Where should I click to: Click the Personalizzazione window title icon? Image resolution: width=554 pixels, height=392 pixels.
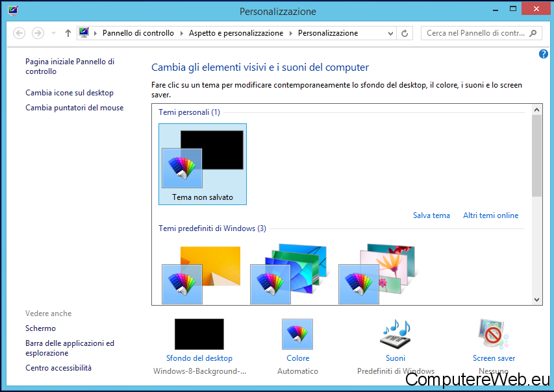click(13, 10)
